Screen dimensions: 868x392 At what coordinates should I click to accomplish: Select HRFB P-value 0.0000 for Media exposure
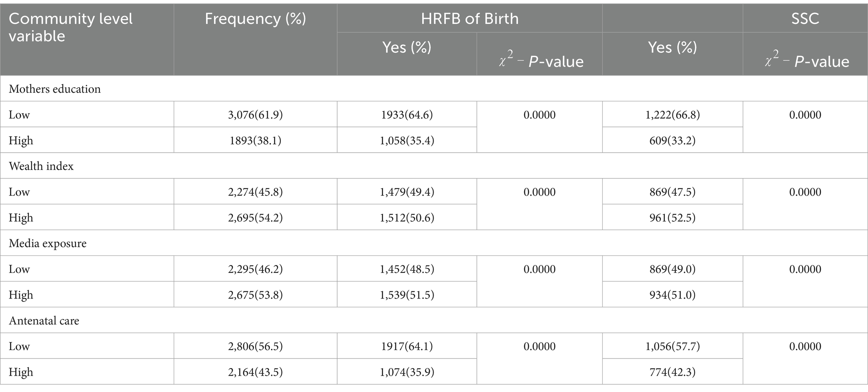pyautogui.click(x=539, y=269)
